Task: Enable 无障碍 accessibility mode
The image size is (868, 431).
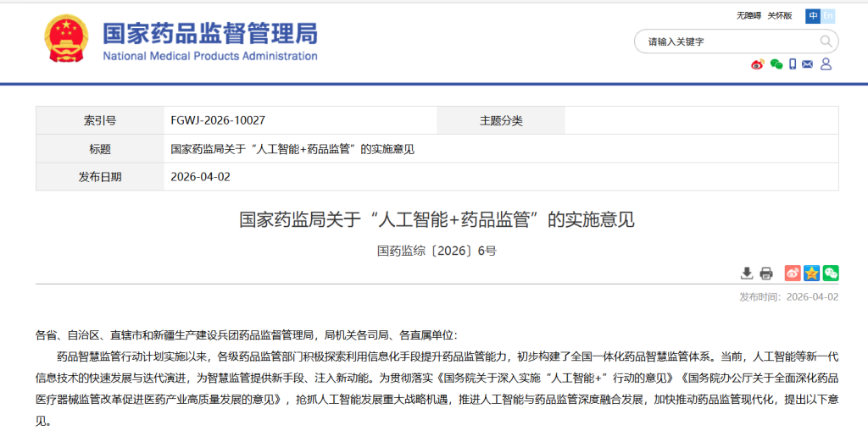Action: point(748,16)
